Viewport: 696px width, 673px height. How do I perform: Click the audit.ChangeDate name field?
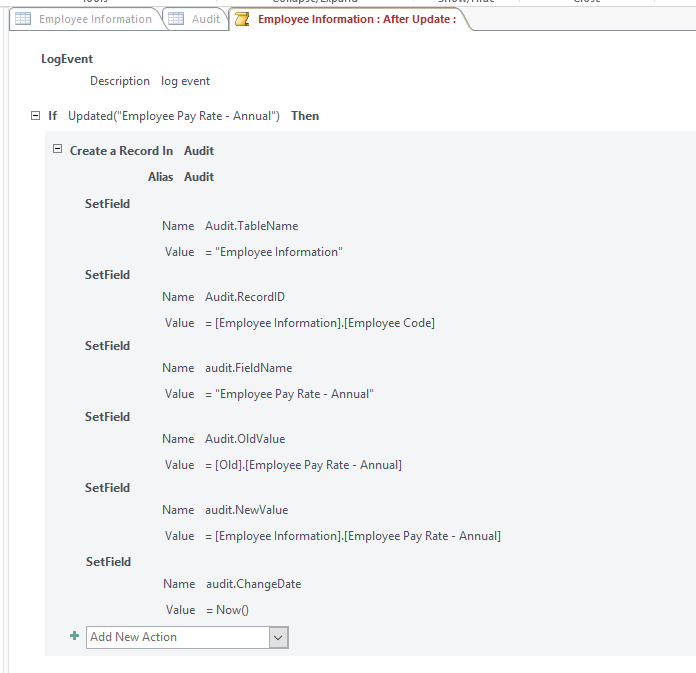coord(253,584)
